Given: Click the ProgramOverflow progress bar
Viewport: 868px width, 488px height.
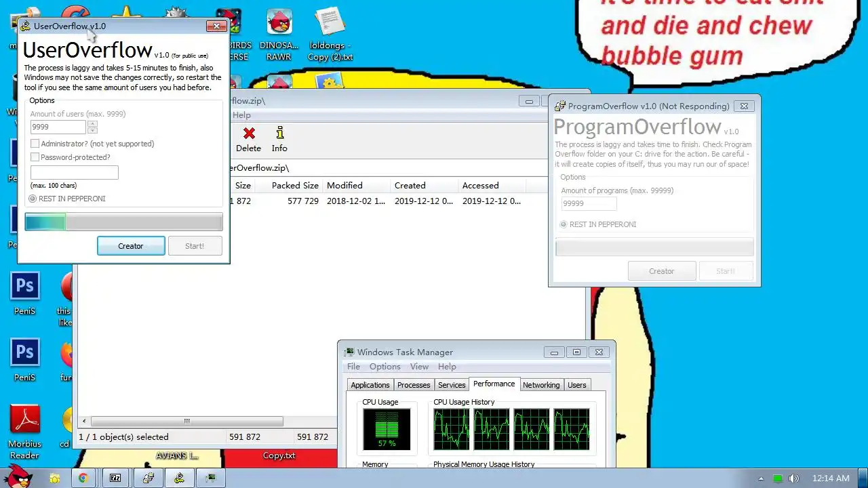Looking at the screenshot, I should pyautogui.click(x=654, y=247).
